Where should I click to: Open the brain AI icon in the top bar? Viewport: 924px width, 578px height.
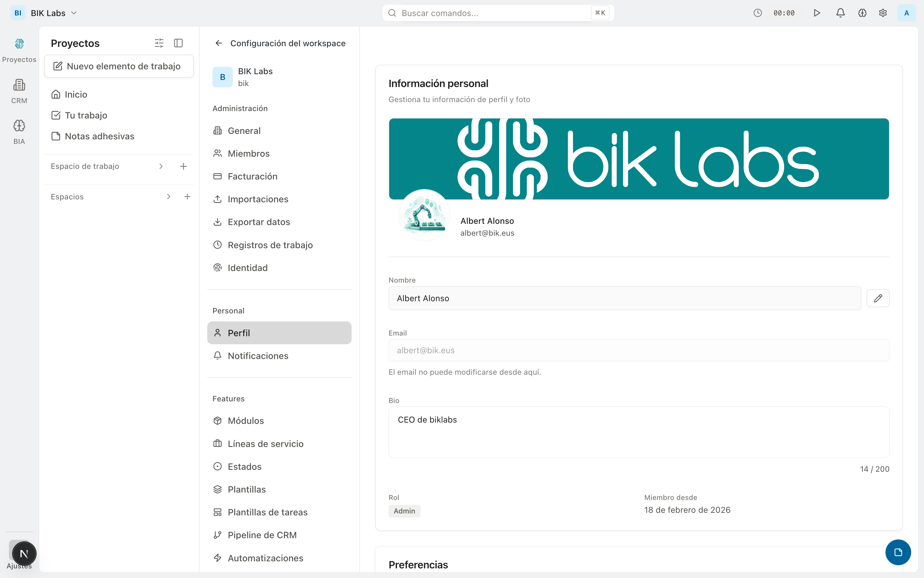click(862, 13)
